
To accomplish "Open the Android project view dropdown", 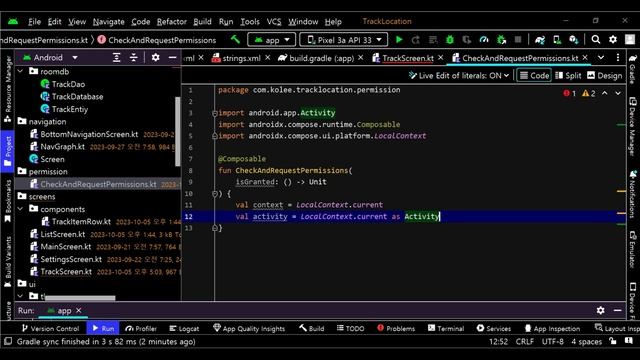I will click(x=50, y=58).
